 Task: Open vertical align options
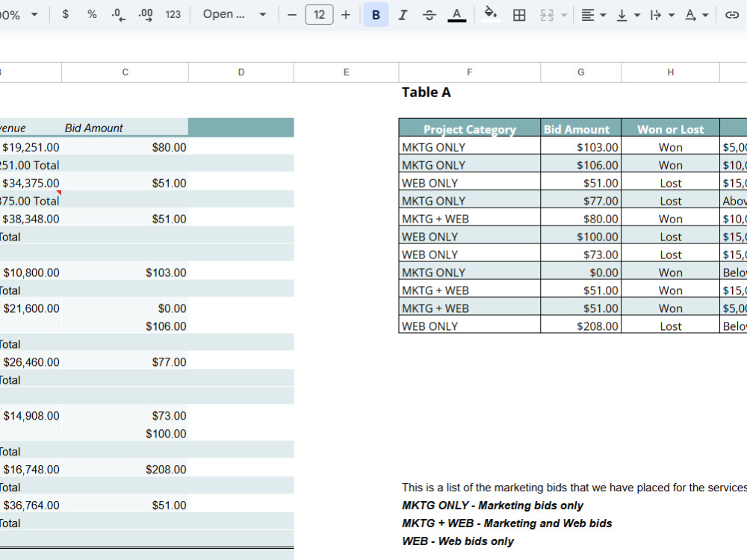(628, 15)
